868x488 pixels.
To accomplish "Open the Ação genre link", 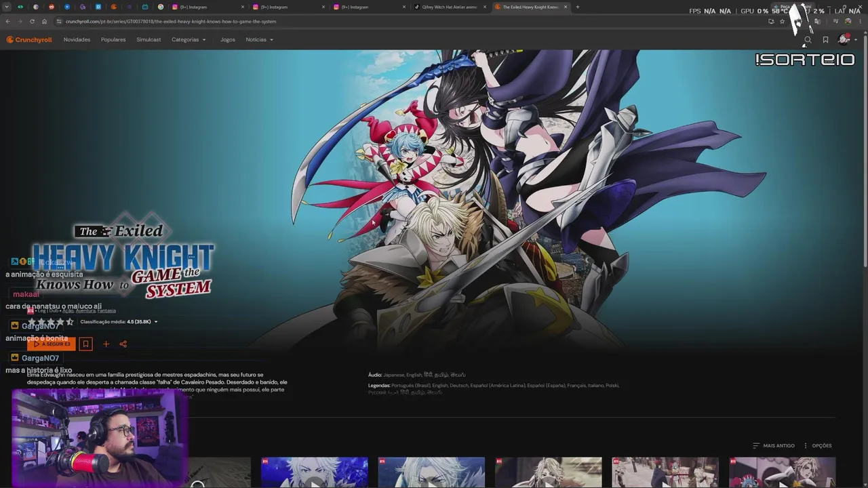I will point(68,311).
